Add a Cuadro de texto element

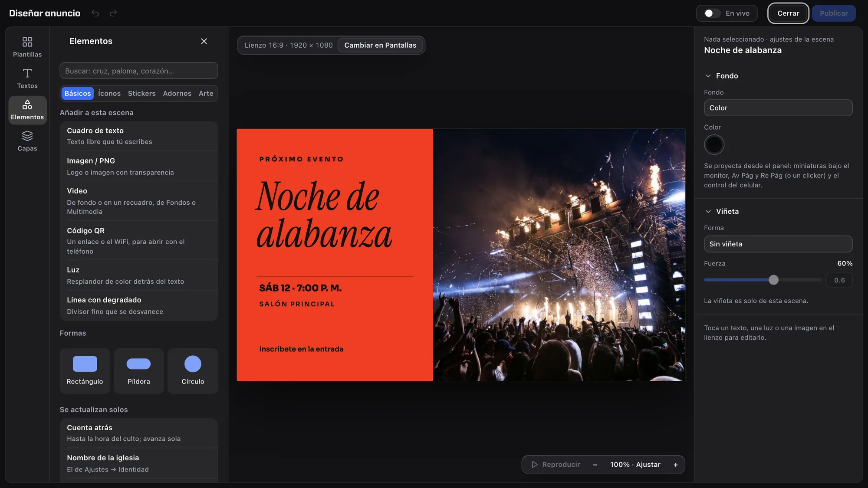139,136
